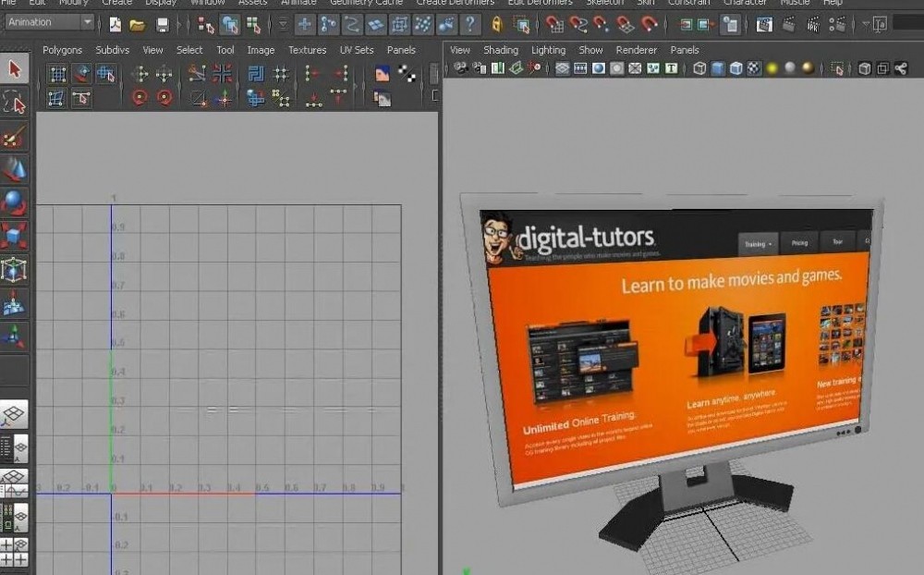
Task: Expand the selection mask presets arrow
Action: pos(283,25)
